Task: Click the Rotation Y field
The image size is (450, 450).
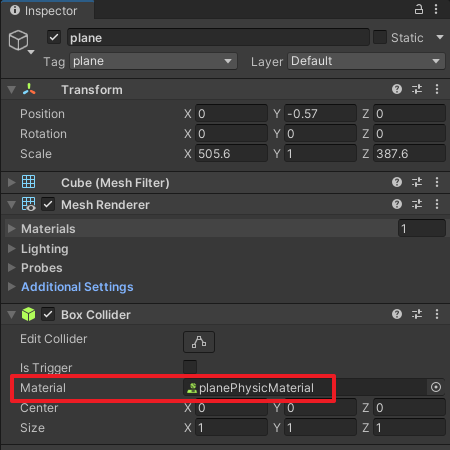Action: point(320,134)
